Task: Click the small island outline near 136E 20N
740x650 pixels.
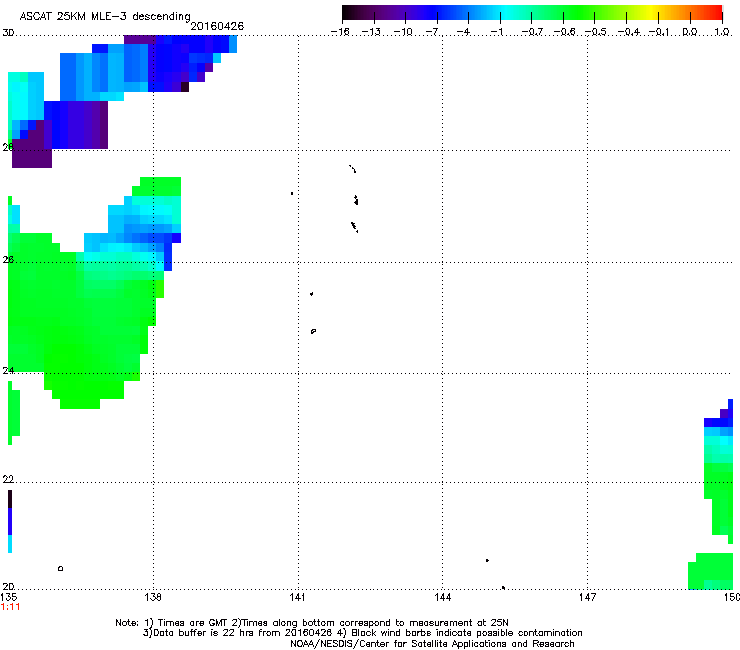Action: [x=60, y=568]
